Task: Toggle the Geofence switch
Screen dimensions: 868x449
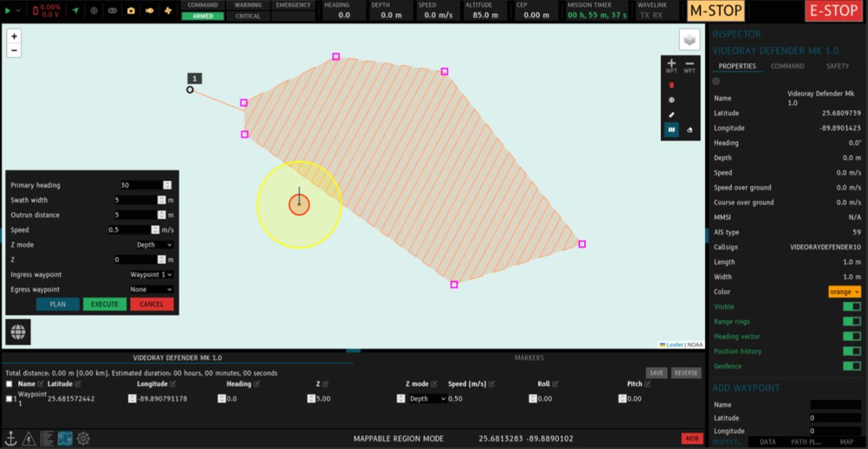Action: point(852,366)
